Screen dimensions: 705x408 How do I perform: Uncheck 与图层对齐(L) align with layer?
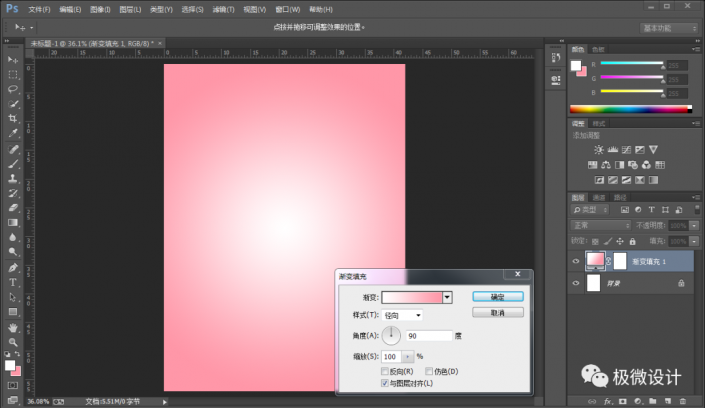[x=385, y=383]
